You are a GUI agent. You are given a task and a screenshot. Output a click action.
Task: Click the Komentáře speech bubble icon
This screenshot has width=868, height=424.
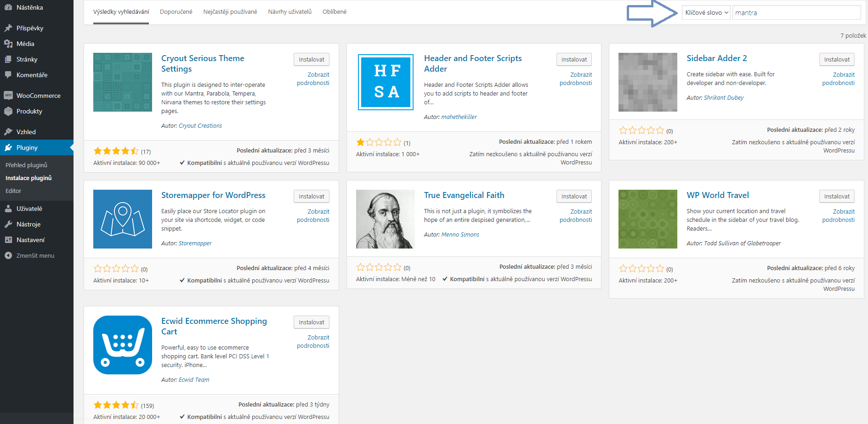click(x=8, y=75)
